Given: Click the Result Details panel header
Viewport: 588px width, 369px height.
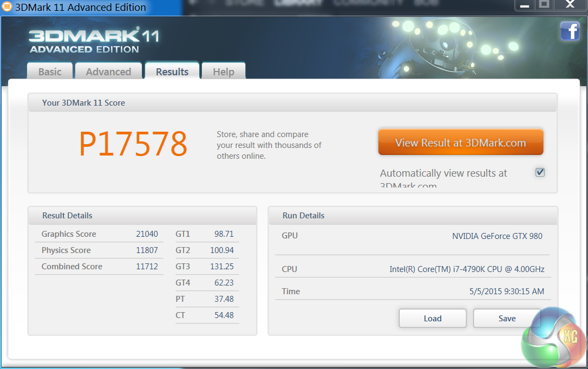Looking at the screenshot, I should coord(142,216).
